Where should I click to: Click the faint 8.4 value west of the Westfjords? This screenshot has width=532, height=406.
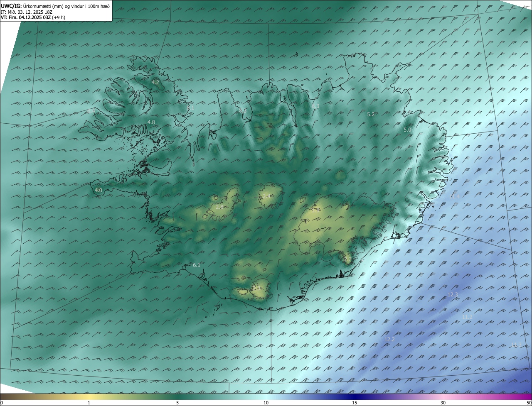(x=91, y=110)
